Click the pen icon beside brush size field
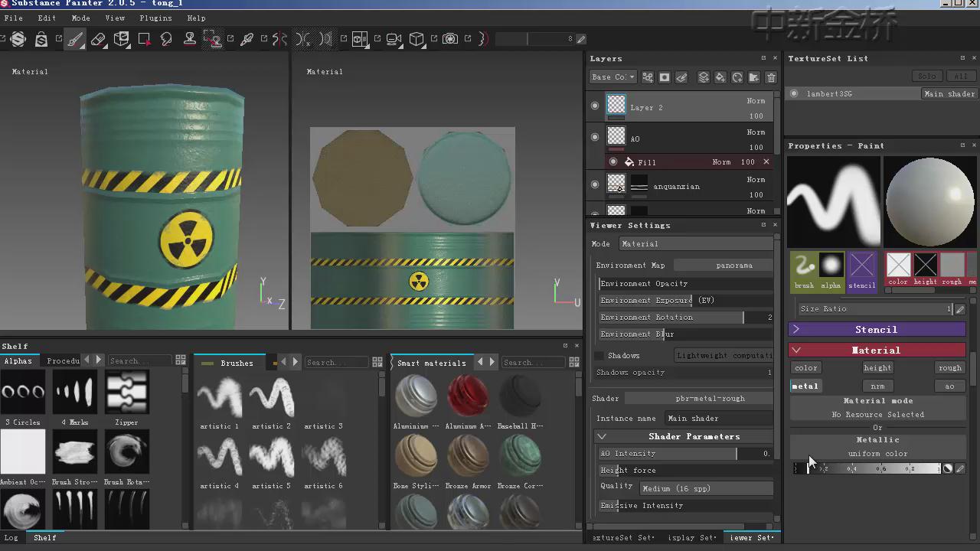This screenshot has height=551, width=980. point(581,39)
